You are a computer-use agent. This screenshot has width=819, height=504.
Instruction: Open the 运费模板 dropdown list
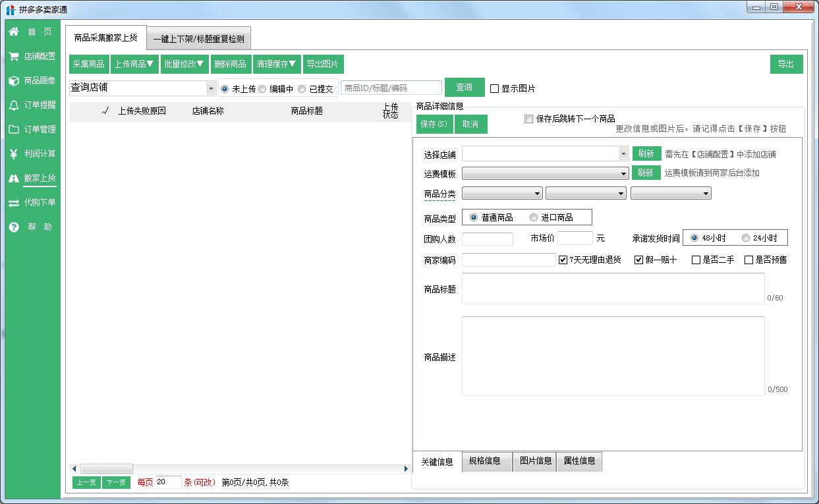point(623,173)
